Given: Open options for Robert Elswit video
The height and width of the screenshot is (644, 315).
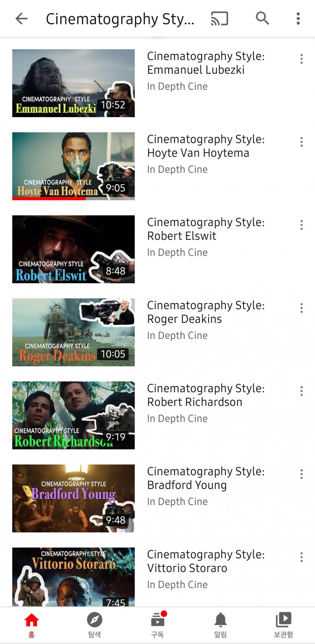Looking at the screenshot, I should [x=301, y=225].
